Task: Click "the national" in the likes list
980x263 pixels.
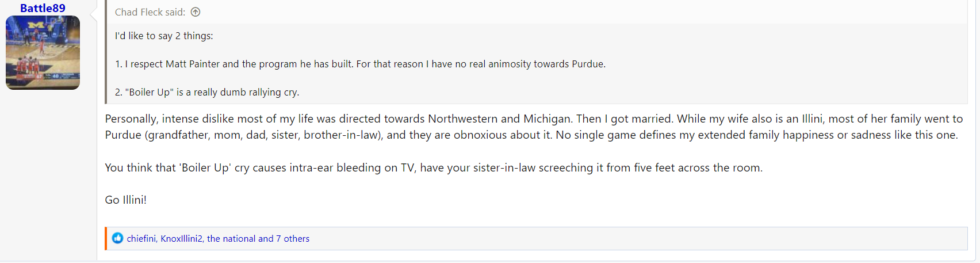Action: (x=231, y=238)
